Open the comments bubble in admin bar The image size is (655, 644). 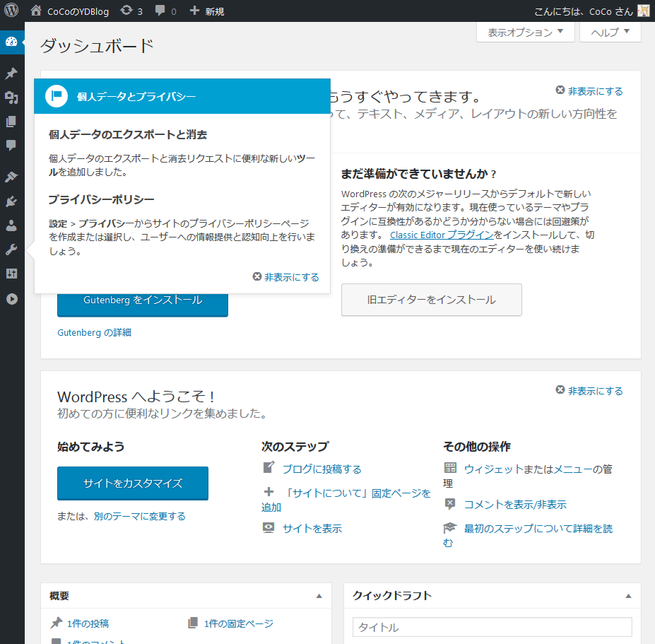point(165,11)
